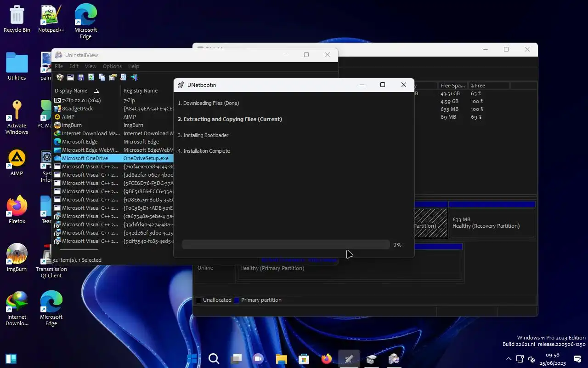The width and height of the screenshot is (588, 368).
Task: Click the volume muted icon in system tray
Action: pos(532,359)
